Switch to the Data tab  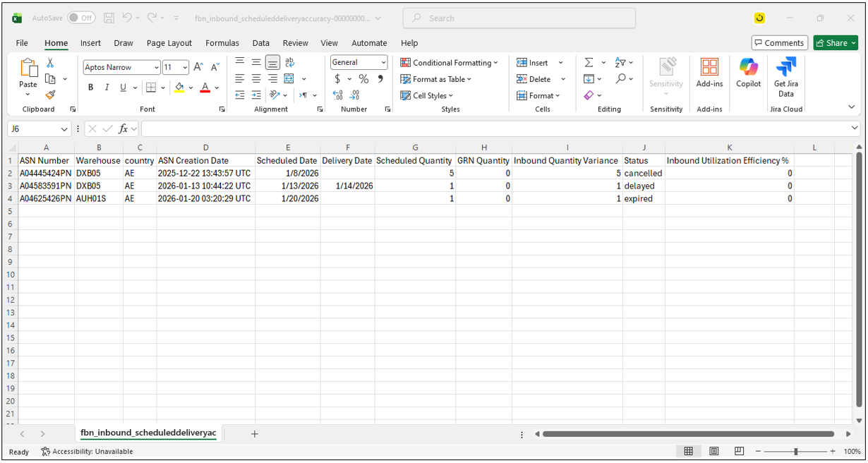tap(260, 43)
